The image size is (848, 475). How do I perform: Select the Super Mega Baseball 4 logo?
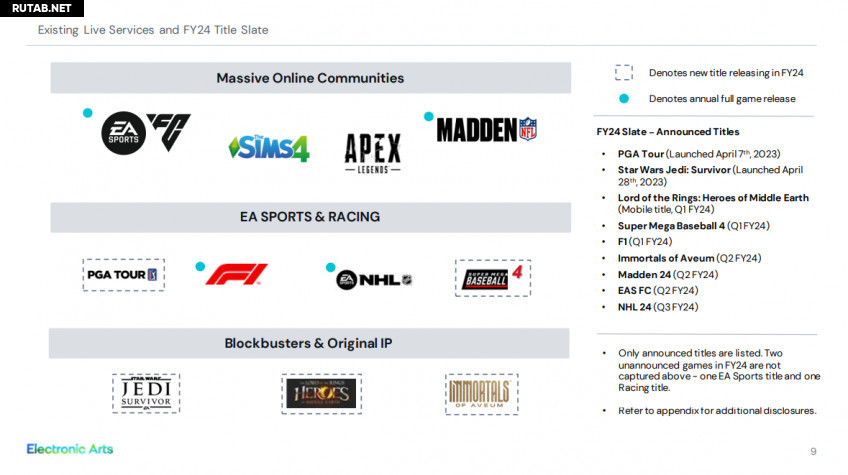492,277
